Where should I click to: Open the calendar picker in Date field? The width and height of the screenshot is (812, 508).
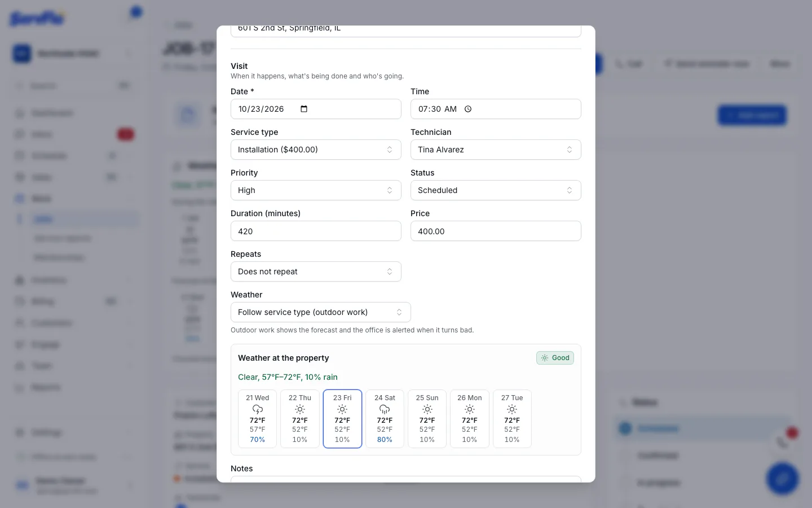pos(304,109)
